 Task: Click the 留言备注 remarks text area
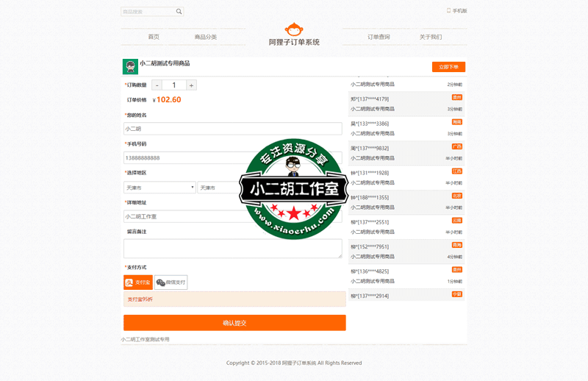[x=232, y=248]
